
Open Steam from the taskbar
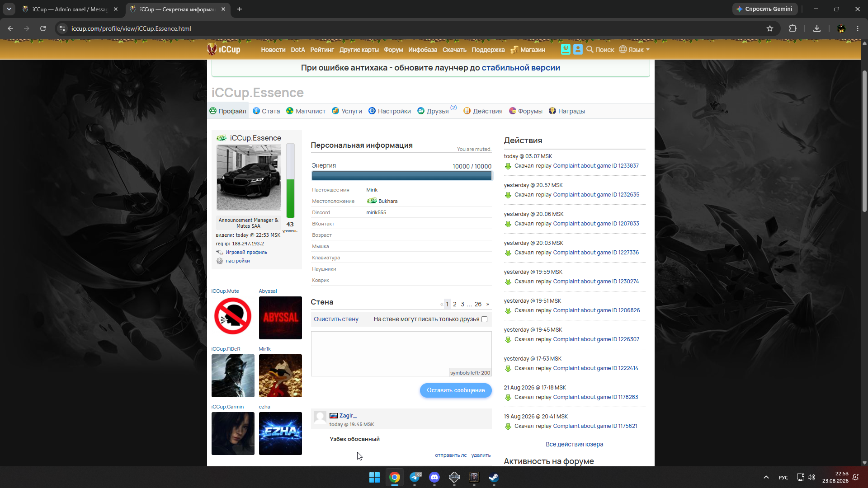(x=494, y=477)
